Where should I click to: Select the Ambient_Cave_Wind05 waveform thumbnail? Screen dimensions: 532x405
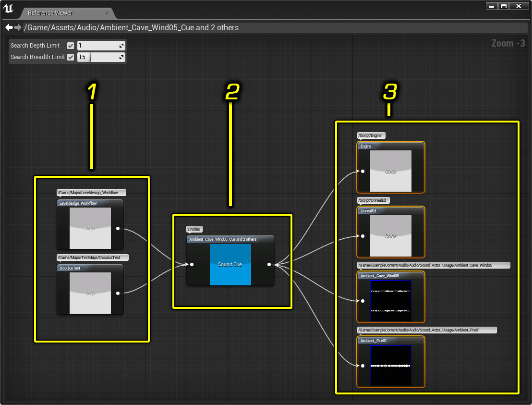click(x=391, y=301)
